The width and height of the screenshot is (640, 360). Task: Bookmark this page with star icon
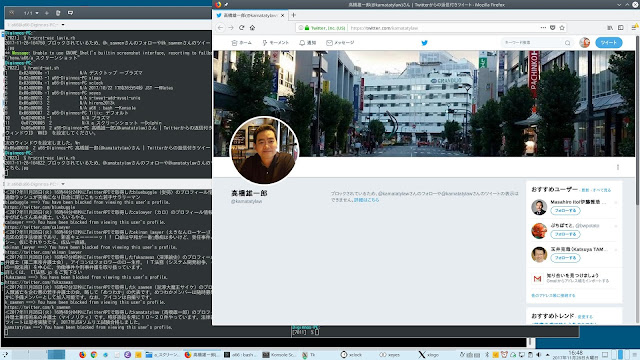(562, 28)
